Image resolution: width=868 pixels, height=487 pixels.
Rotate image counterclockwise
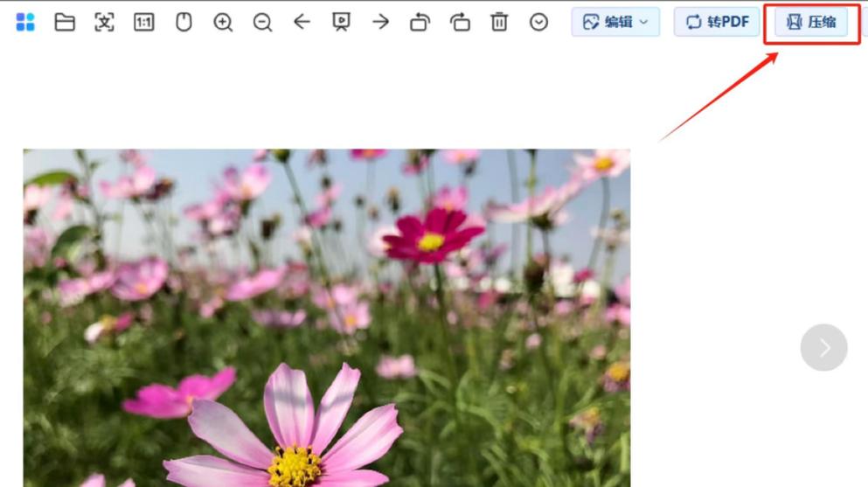[420, 22]
